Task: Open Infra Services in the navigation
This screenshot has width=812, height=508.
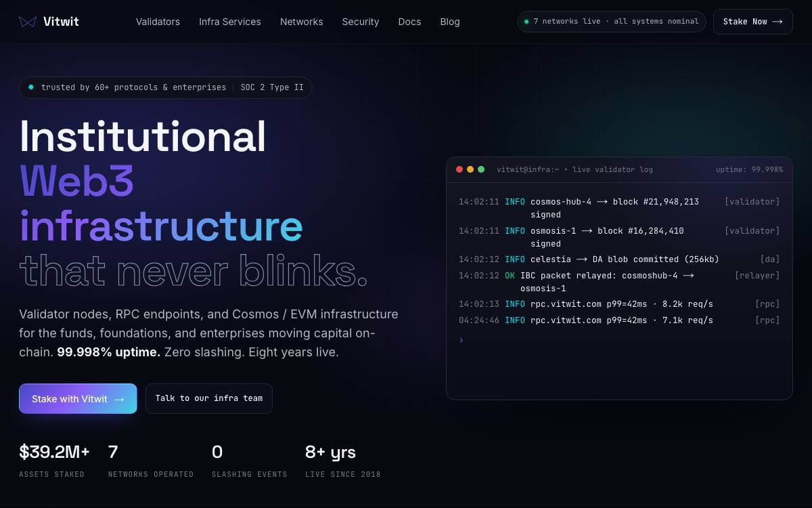Action: 230,22
